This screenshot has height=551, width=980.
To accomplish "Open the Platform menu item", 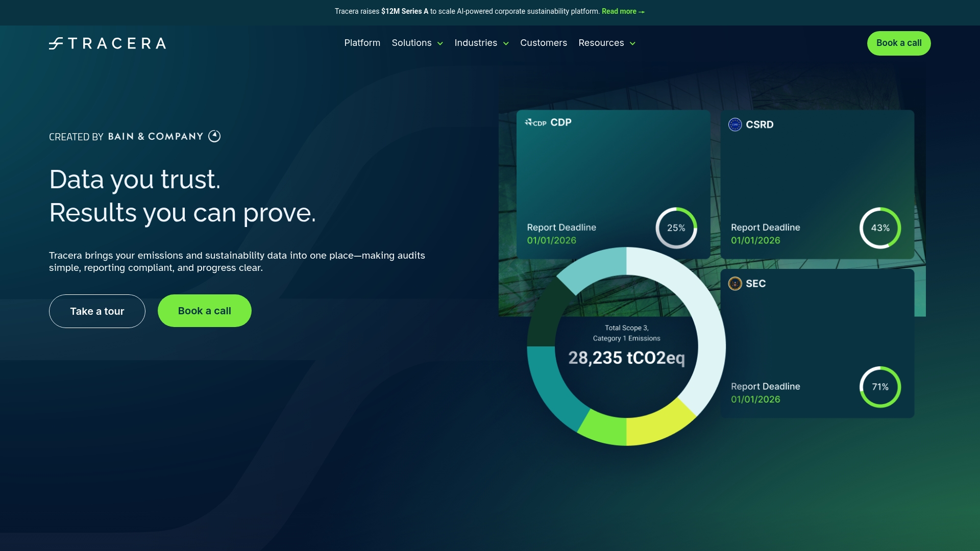I will pos(362,43).
